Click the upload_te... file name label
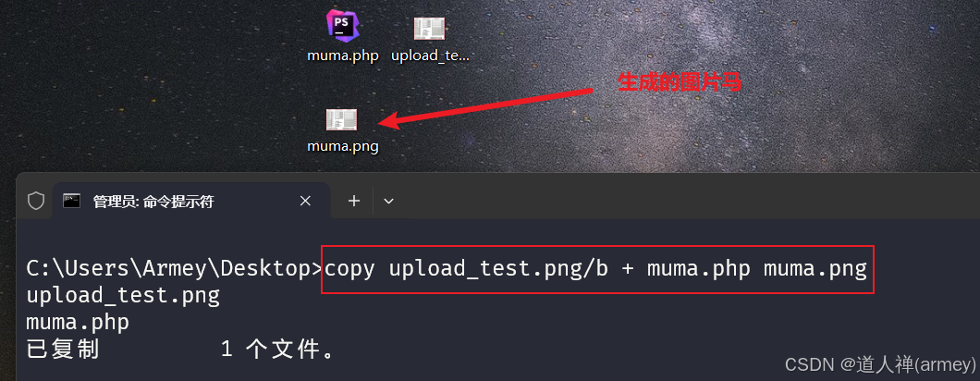Viewport: 980px width, 381px height. pos(429,55)
